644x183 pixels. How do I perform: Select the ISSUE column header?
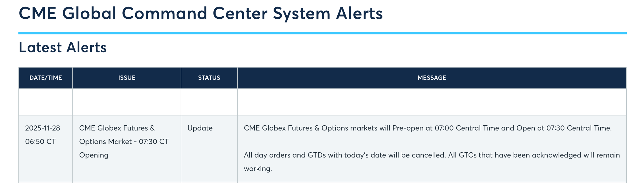pos(127,78)
